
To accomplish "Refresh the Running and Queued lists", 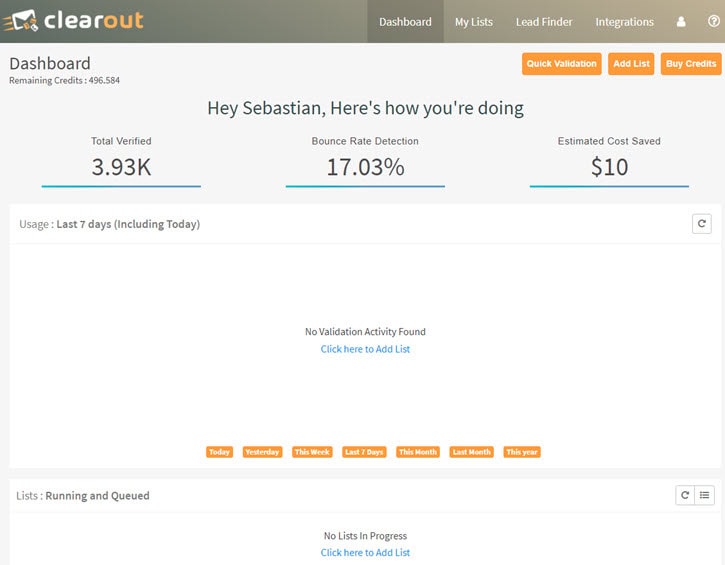I will click(685, 495).
